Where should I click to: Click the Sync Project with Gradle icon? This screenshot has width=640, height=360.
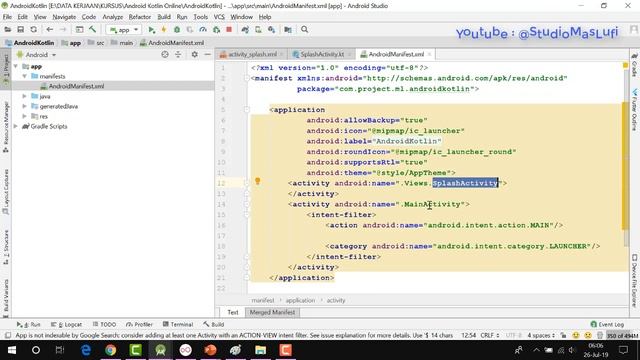pyautogui.click(x=245, y=29)
